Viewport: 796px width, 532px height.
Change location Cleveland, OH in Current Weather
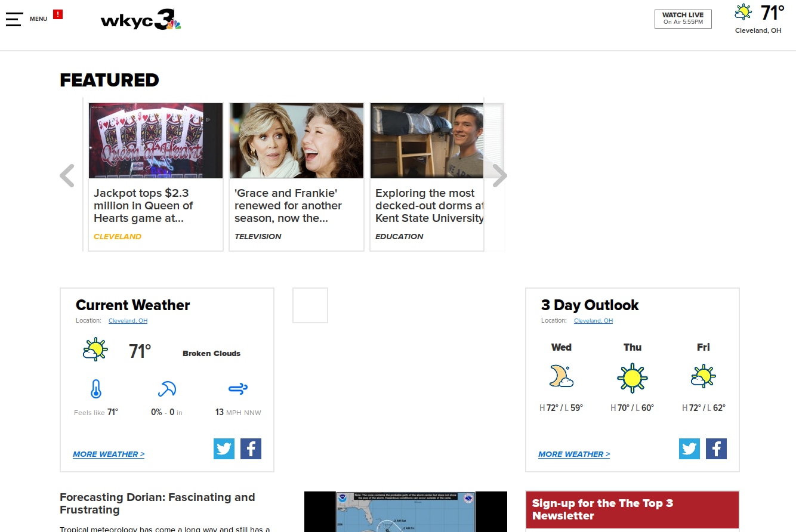click(128, 321)
